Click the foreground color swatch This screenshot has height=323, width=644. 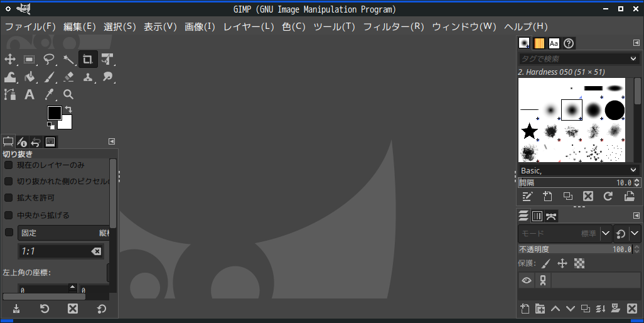[54, 112]
